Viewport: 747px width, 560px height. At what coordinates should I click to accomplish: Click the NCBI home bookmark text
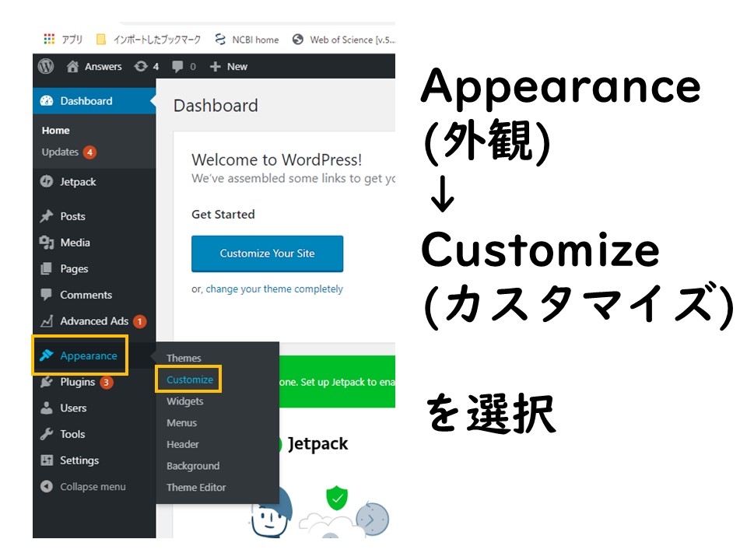pyautogui.click(x=255, y=40)
